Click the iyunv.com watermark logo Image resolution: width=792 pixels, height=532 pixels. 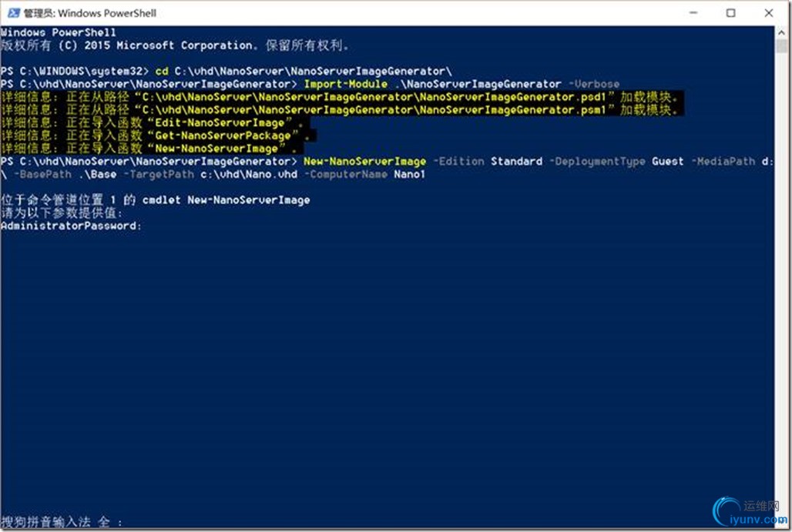point(750,512)
